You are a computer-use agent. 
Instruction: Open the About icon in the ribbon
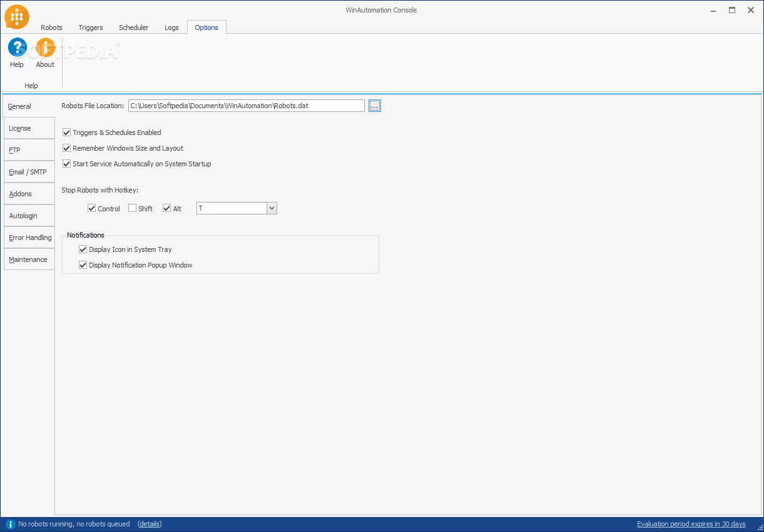[x=45, y=49]
